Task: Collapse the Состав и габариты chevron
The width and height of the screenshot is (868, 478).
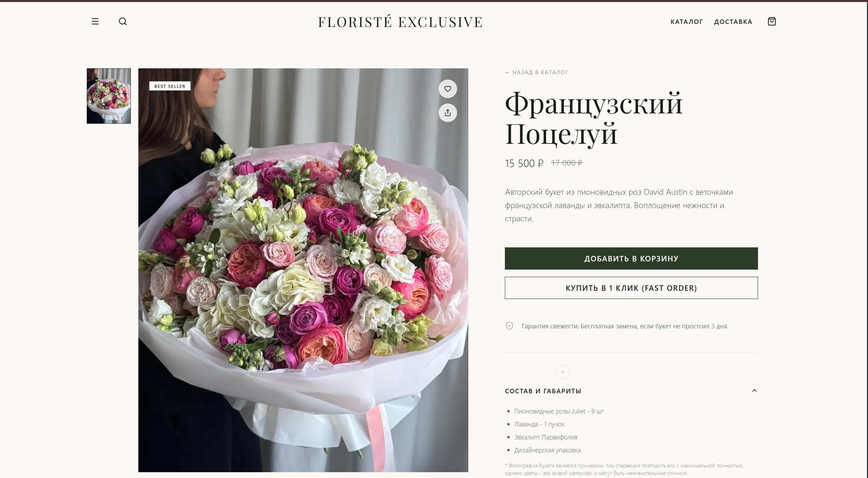Action: coord(754,391)
